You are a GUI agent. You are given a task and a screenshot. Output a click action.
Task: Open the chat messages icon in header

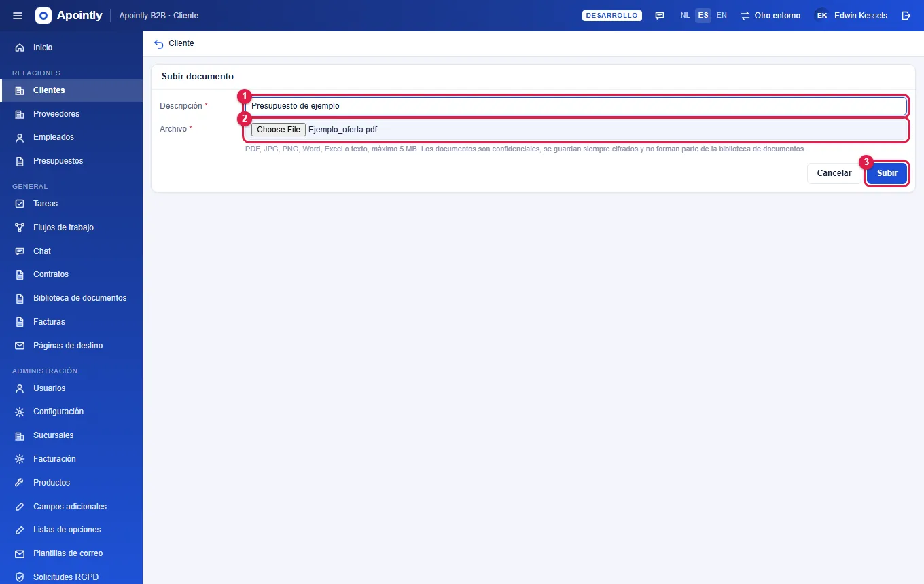660,16
